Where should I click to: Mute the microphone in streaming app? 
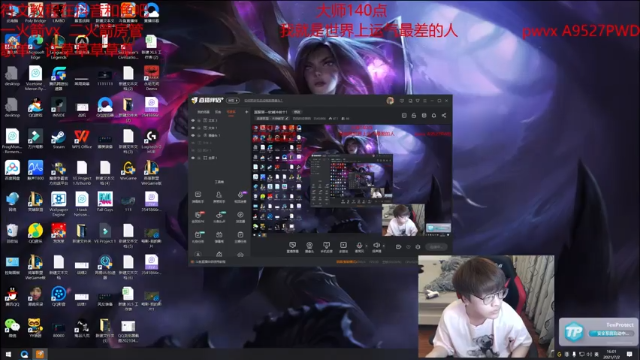point(359,246)
